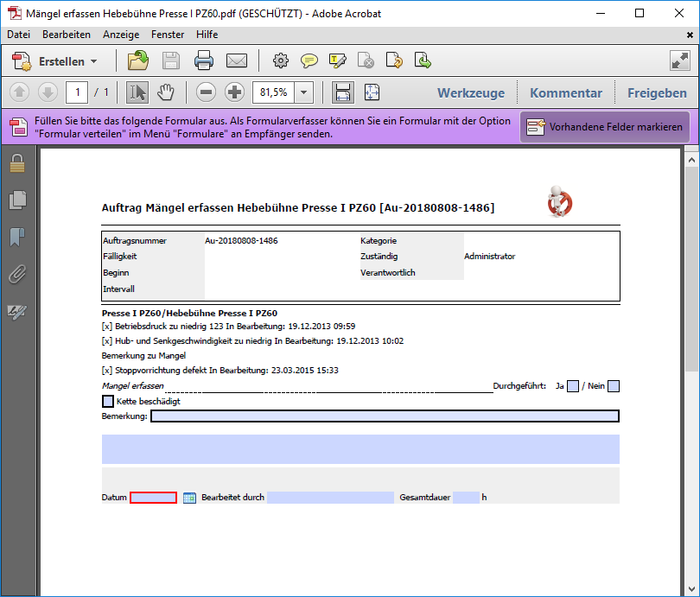Open the Bearbeiten menu
This screenshot has height=597, width=700.
point(66,35)
